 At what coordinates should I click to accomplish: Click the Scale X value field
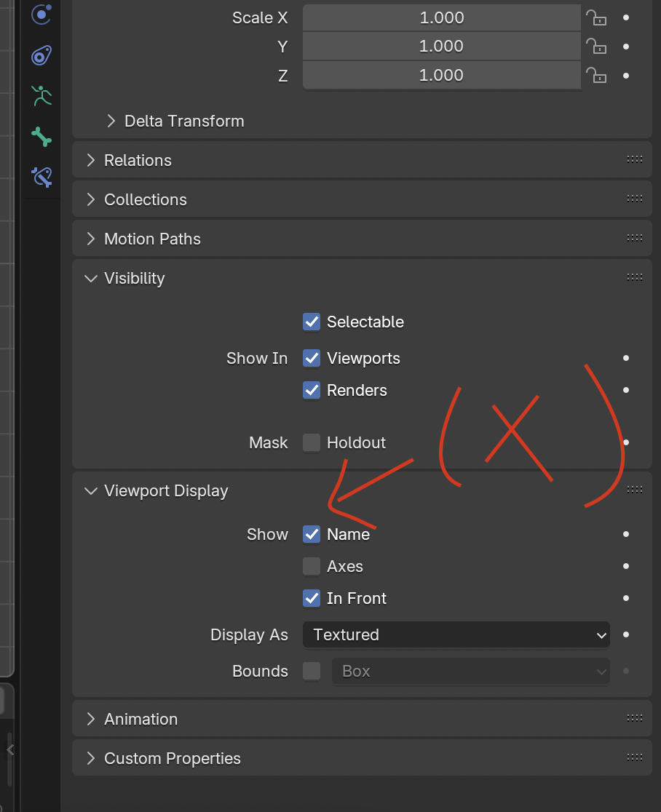(x=441, y=17)
